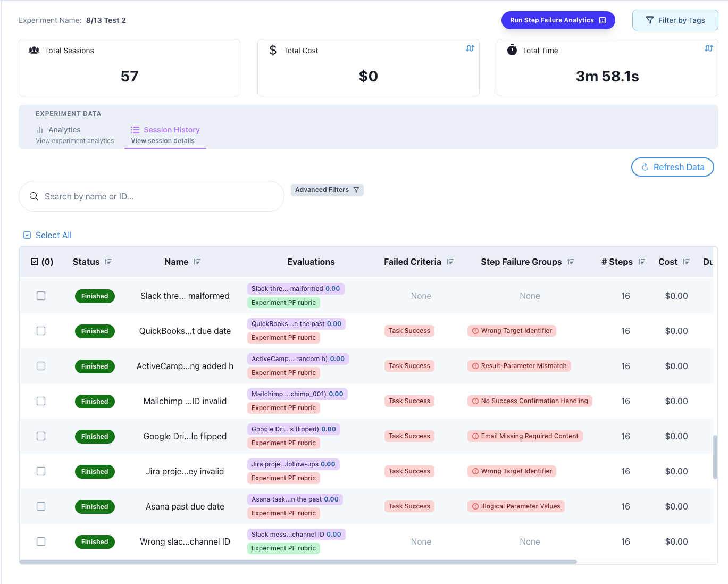The height and width of the screenshot is (584, 728).
Task: Click Run Step Failure Analytics button
Action: pos(558,20)
